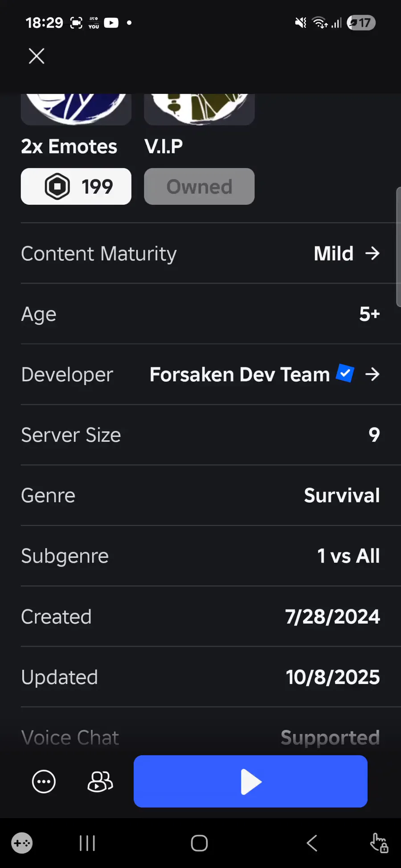Tap the Voice Chat Supported row

coord(200,738)
